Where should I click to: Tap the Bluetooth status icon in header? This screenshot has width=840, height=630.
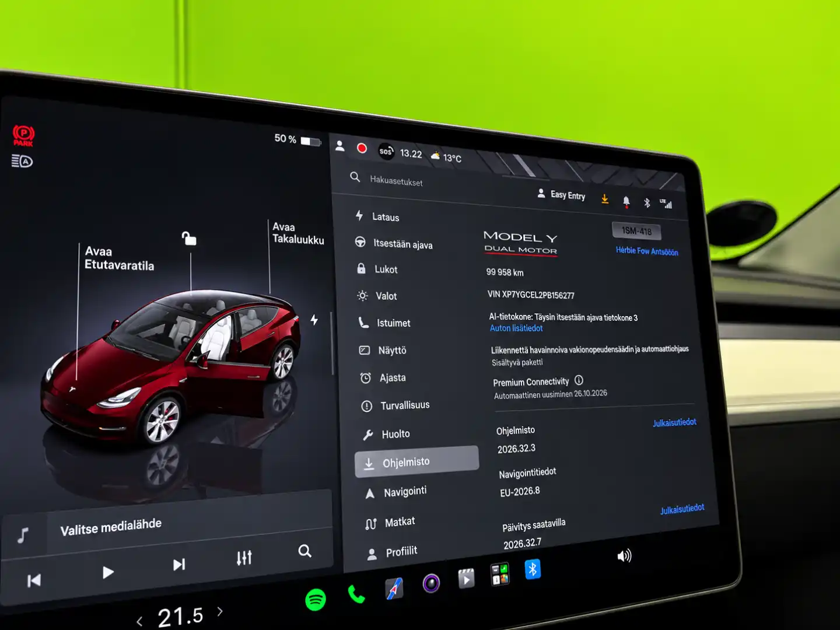tap(647, 203)
